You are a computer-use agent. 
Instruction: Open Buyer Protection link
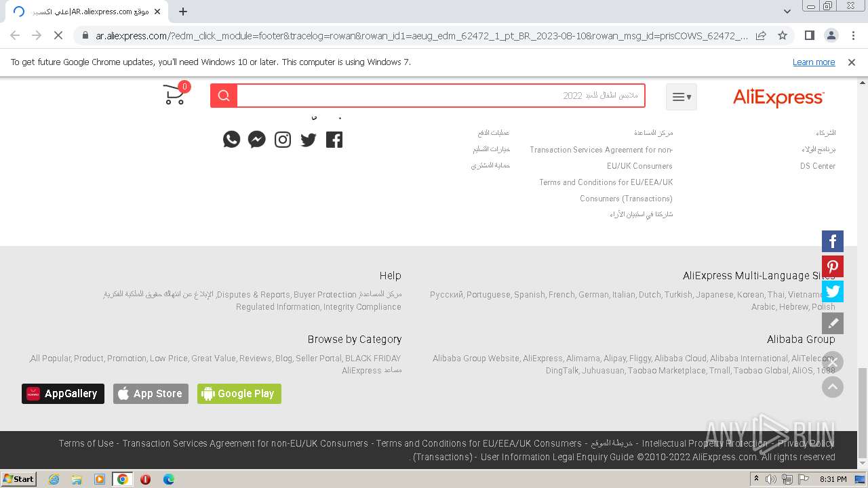[x=325, y=295]
